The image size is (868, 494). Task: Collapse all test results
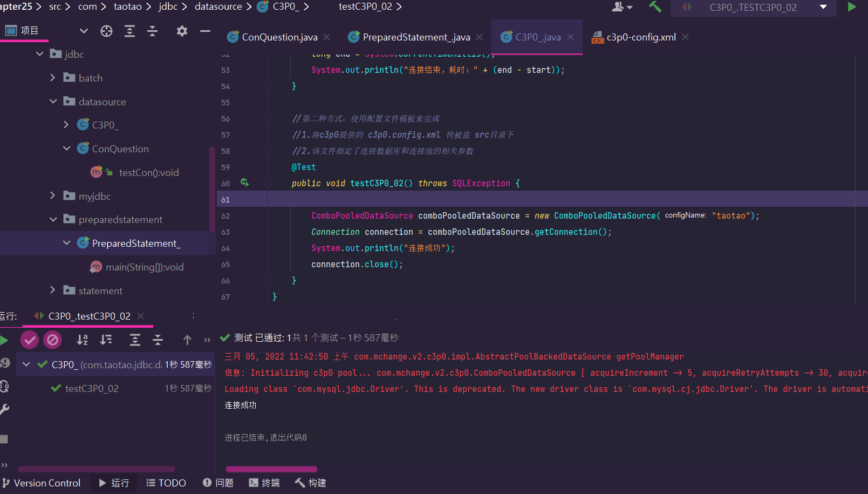[x=158, y=340]
